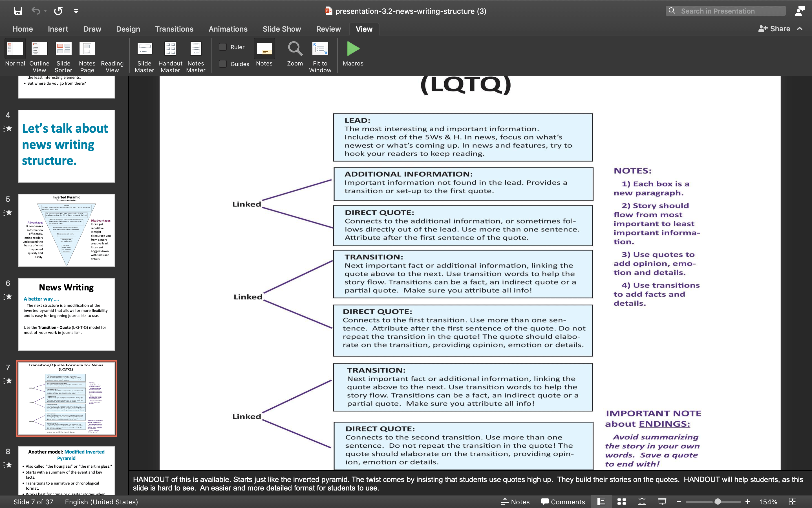The image size is (812, 508).
Task: Open the Customize Quick Access Toolbar dropdown
Action: point(76,11)
